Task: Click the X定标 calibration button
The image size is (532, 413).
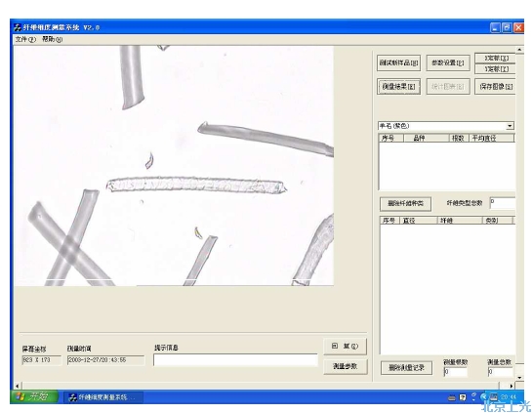Action: pos(495,58)
